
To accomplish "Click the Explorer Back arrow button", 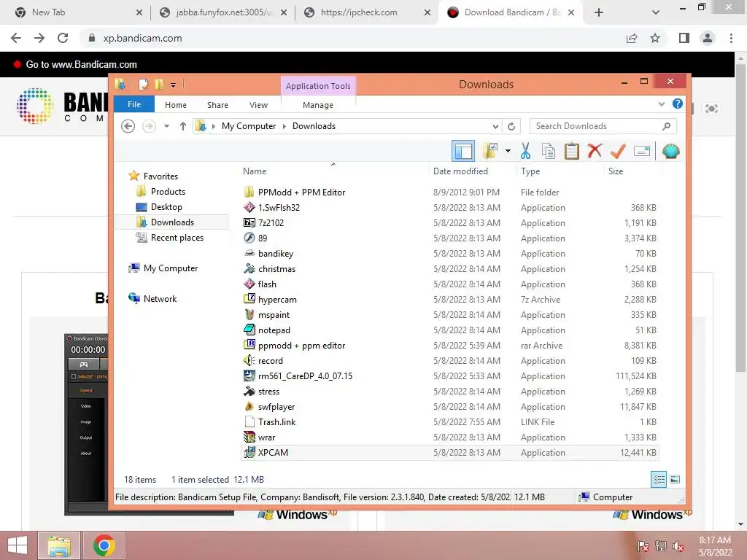I will (128, 126).
